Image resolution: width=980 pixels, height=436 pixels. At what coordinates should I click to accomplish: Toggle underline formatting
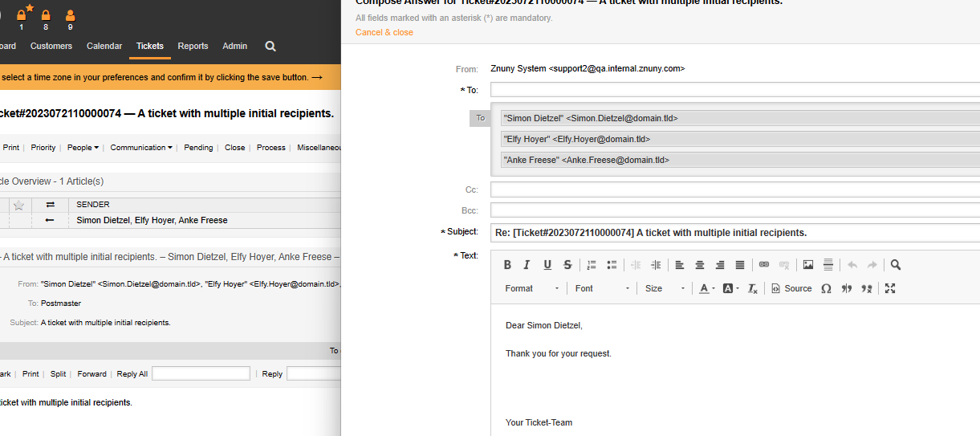(x=547, y=265)
